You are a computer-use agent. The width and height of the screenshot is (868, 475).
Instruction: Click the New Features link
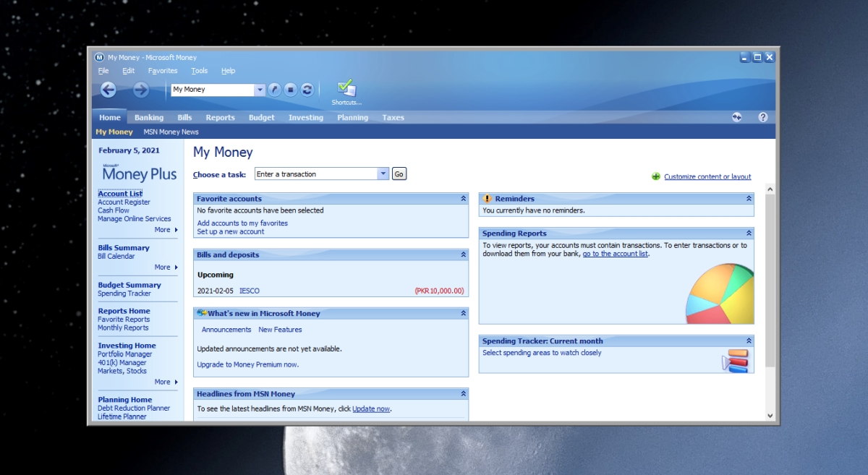pos(280,330)
